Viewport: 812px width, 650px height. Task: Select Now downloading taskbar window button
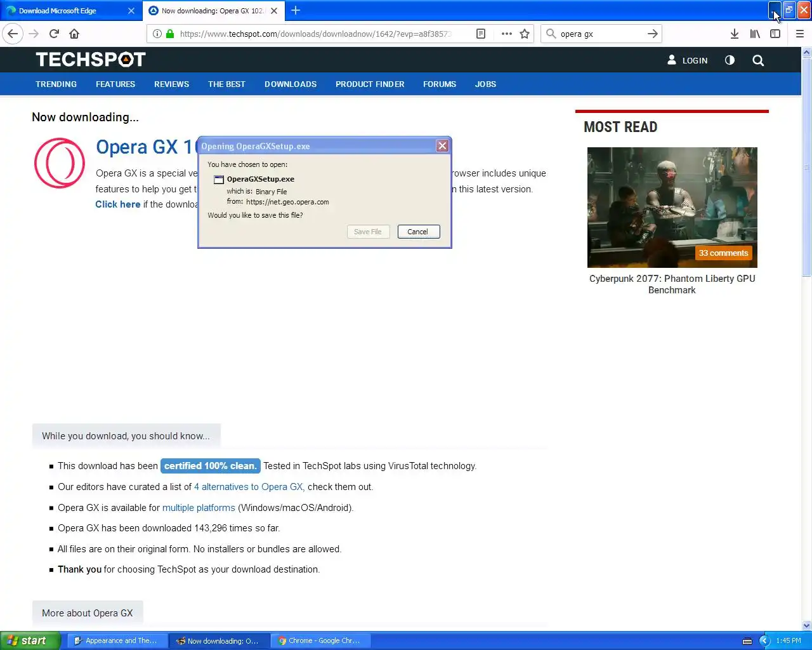[x=219, y=640]
